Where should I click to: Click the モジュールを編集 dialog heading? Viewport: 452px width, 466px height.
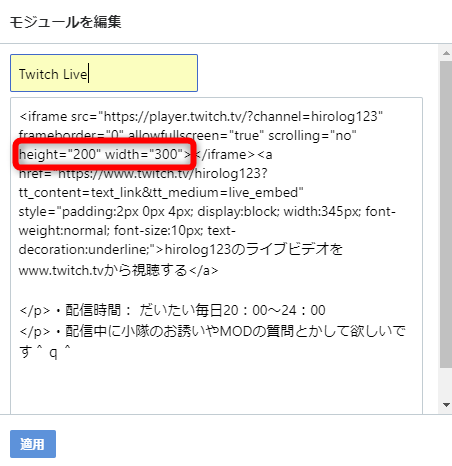65,22
